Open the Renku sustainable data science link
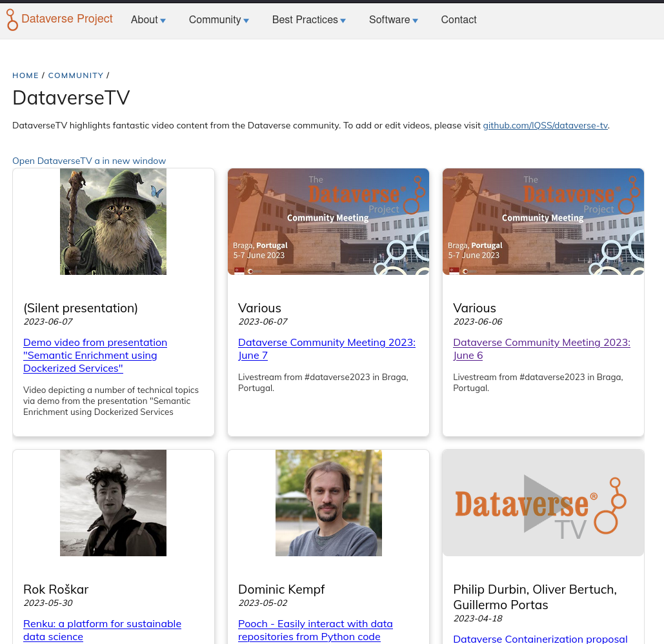Image resolution: width=664 pixels, height=644 pixels. [102, 630]
